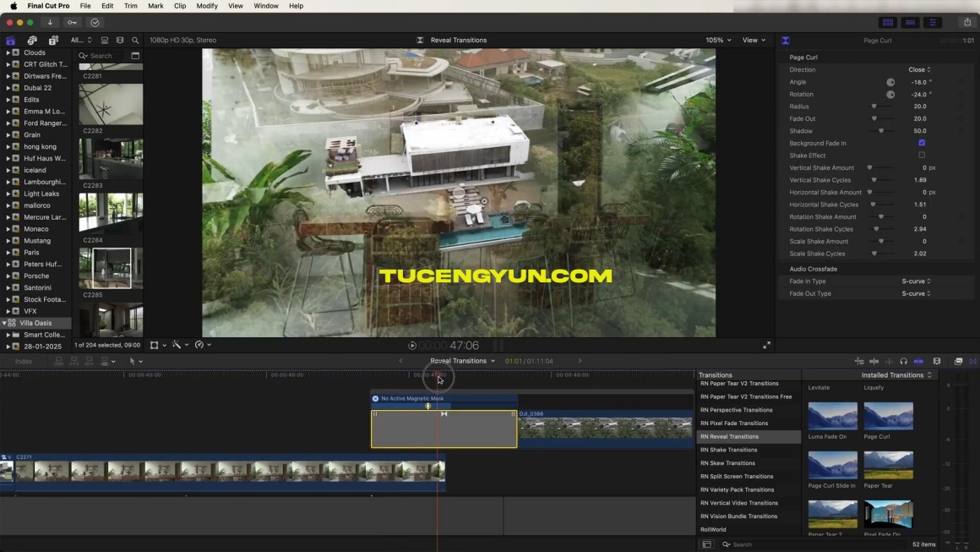The image size is (980, 552).
Task: Open the viewer View options button
Action: pyautogui.click(x=754, y=40)
